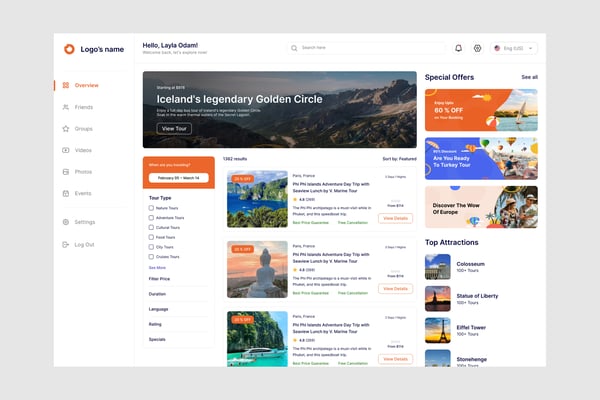Open notifications bell icon
This screenshot has height=400, width=600.
tap(458, 48)
